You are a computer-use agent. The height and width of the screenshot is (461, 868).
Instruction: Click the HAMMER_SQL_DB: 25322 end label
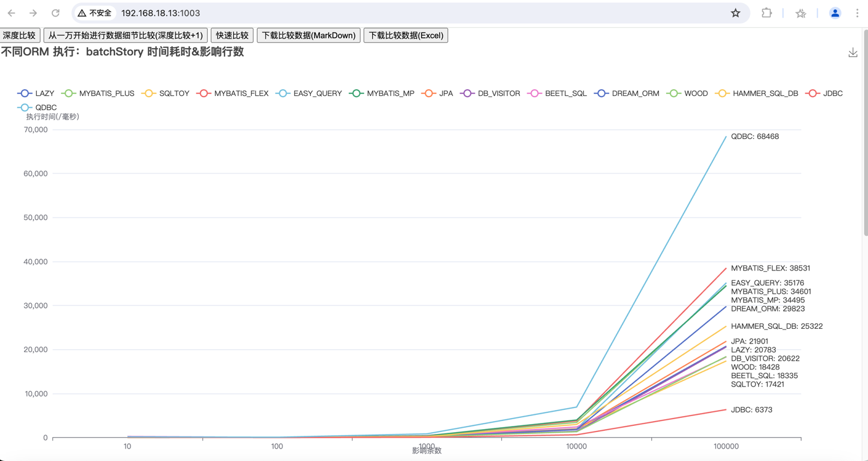[776, 326]
